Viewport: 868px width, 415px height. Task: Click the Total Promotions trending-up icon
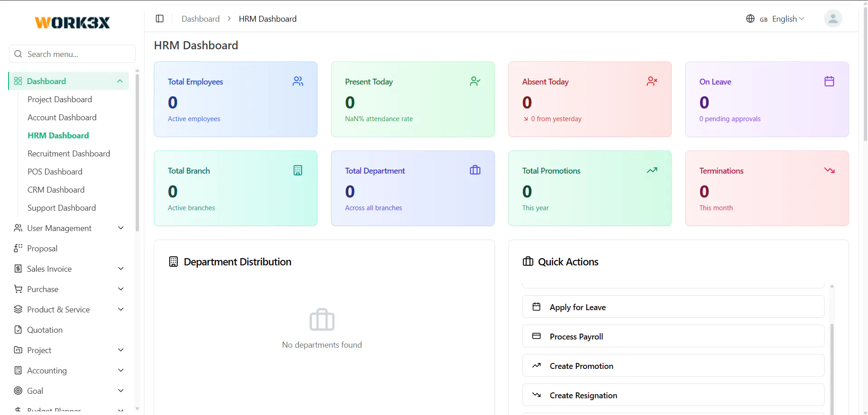[x=652, y=170]
